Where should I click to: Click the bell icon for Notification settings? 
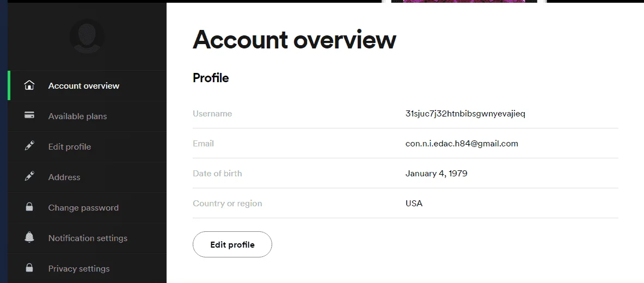29,237
